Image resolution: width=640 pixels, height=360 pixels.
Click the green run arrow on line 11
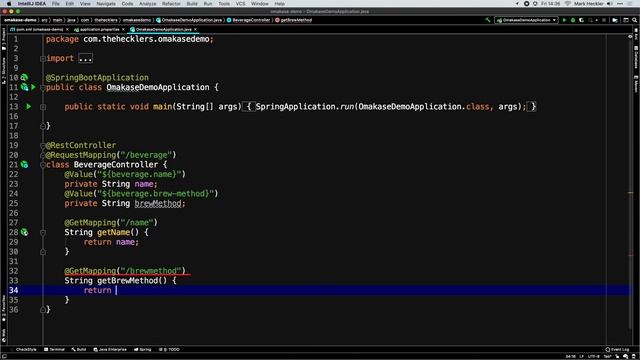[x=33, y=87]
